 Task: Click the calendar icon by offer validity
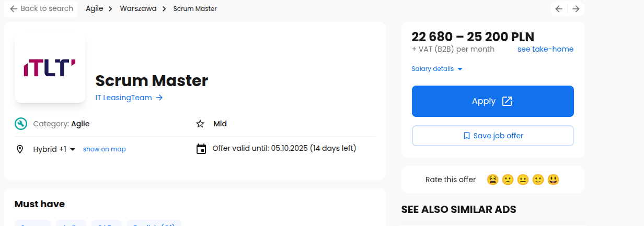(201, 149)
